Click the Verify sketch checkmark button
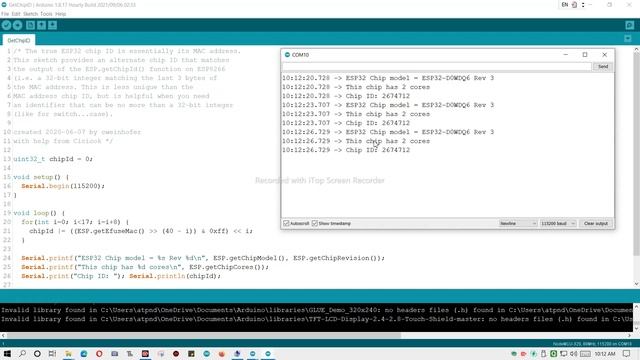The height and width of the screenshot is (360, 640). [6, 25]
